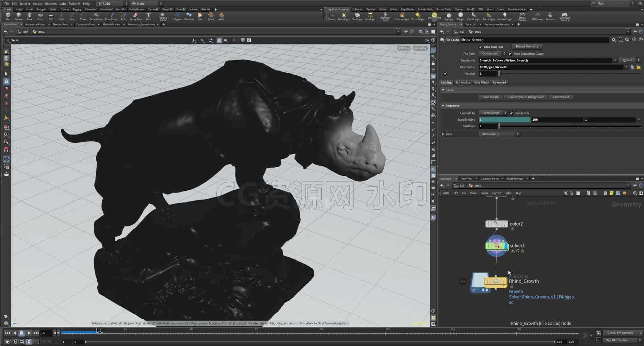Image resolution: width=644 pixels, height=346 pixels.
Task: Open the Base Folder file chooser icon
Action: click(x=639, y=67)
